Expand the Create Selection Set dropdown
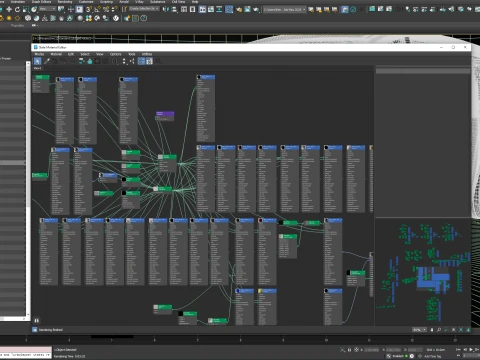Screen dimensions: 480x360 tap(144, 9)
